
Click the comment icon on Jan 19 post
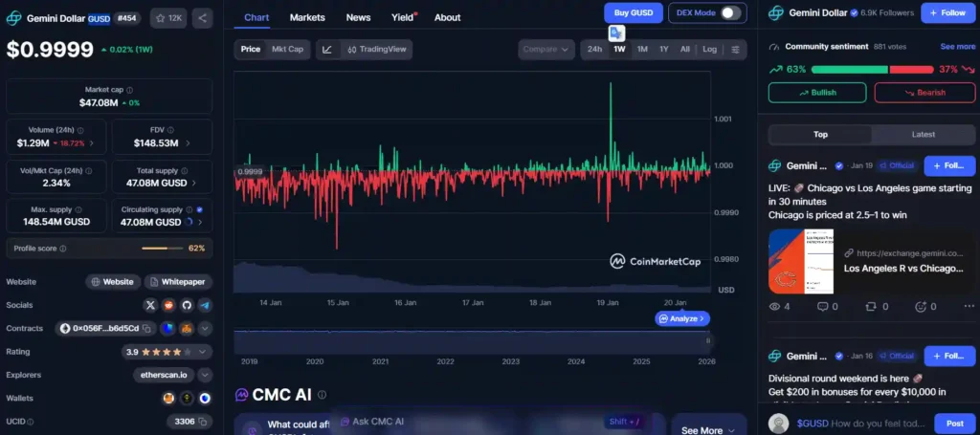(x=822, y=307)
